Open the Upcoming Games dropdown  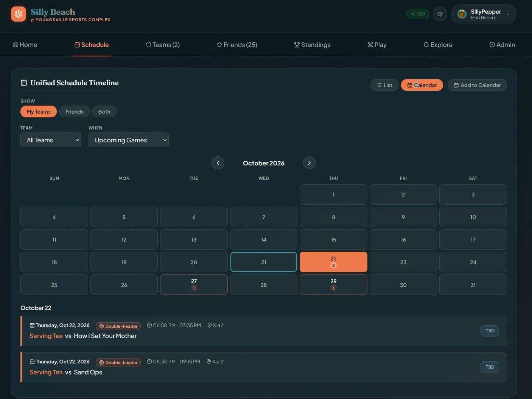click(x=129, y=140)
